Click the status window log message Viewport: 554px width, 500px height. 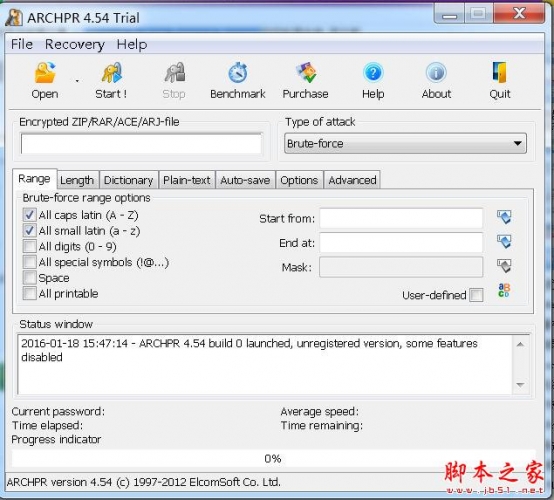(249, 350)
